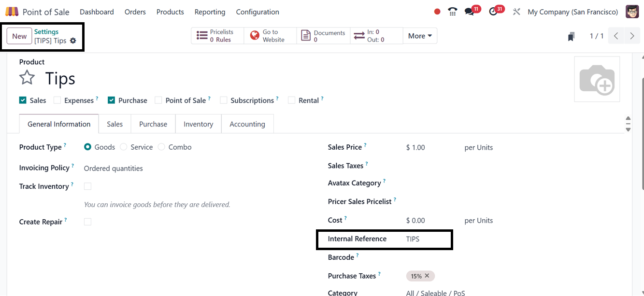The image size is (644, 296).
Task: Enable the Point of Sale checkbox
Action: click(x=158, y=100)
